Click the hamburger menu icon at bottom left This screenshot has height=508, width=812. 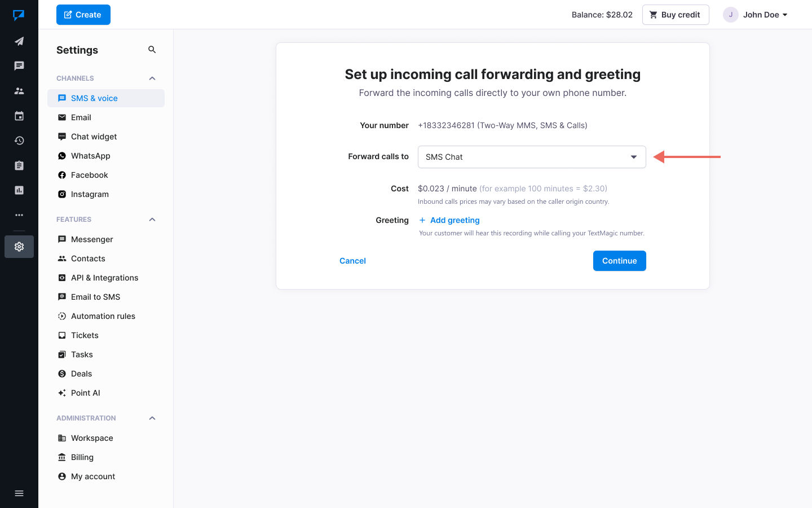(19, 493)
